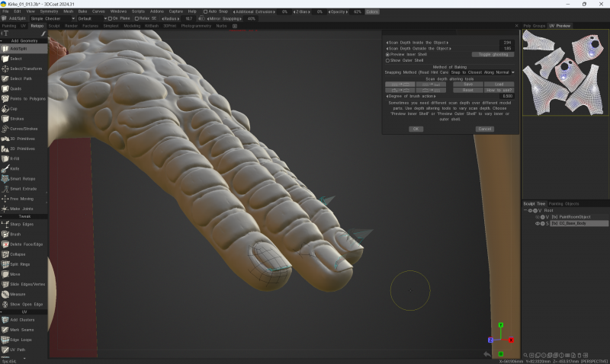Screen dimensions: 610x364
Task: Select the Strokes tool
Action: pos(17,119)
